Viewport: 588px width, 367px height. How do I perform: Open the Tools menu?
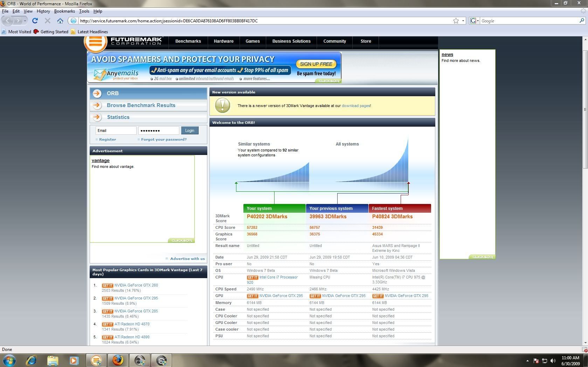(x=84, y=11)
